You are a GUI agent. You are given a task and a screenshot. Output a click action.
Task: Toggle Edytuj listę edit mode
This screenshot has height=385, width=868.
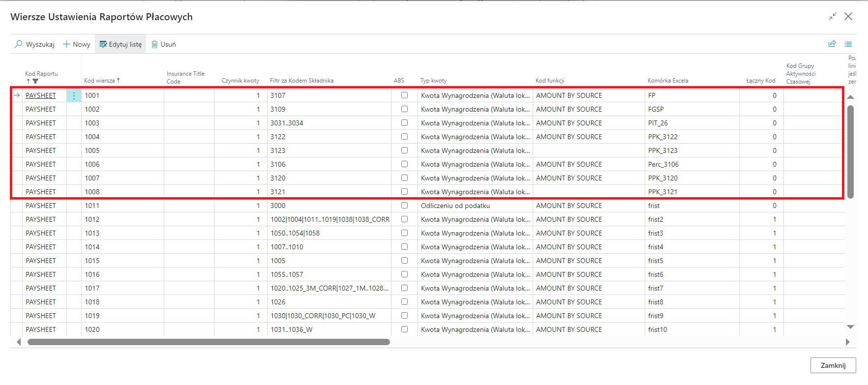[x=120, y=44]
